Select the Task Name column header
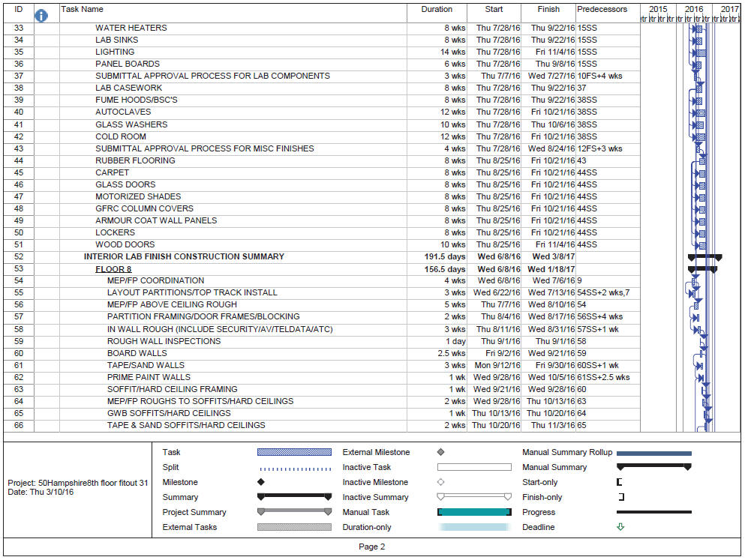 pyautogui.click(x=83, y=10)
